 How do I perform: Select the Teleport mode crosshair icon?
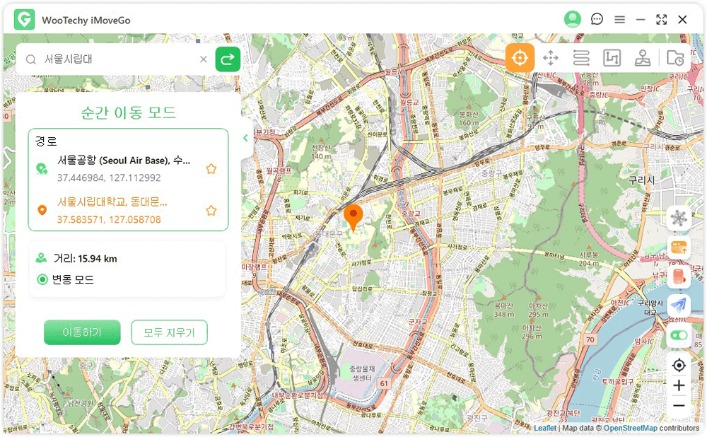519,58
